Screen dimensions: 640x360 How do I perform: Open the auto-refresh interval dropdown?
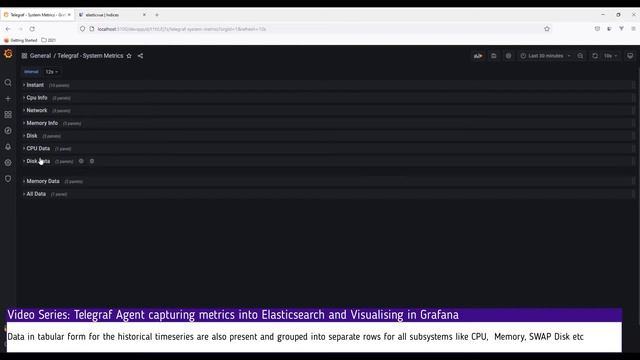click(x=611, y=56)
